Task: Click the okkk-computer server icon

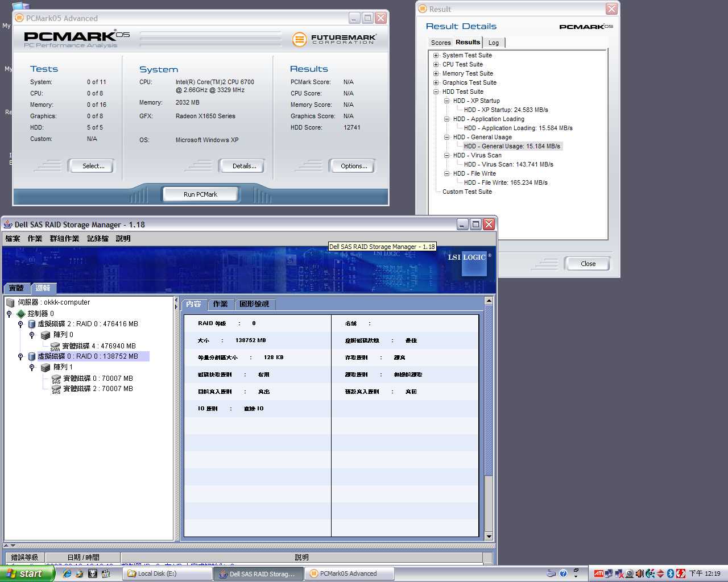Action: (x=10, y=303)
